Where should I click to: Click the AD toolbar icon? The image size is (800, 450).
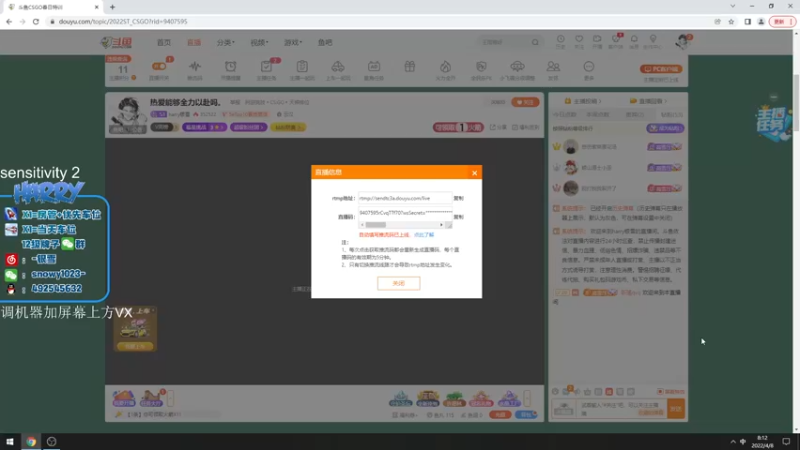coord(373,66)
